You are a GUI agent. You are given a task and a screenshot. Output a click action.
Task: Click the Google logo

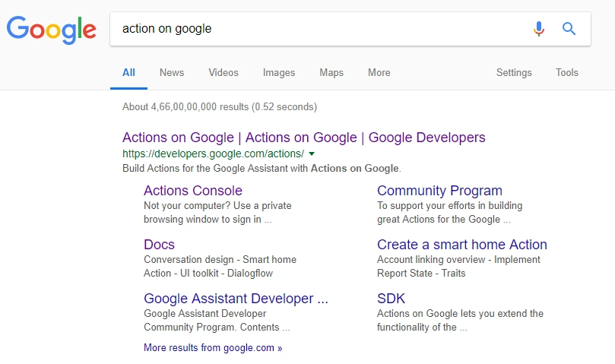[52, 30]
